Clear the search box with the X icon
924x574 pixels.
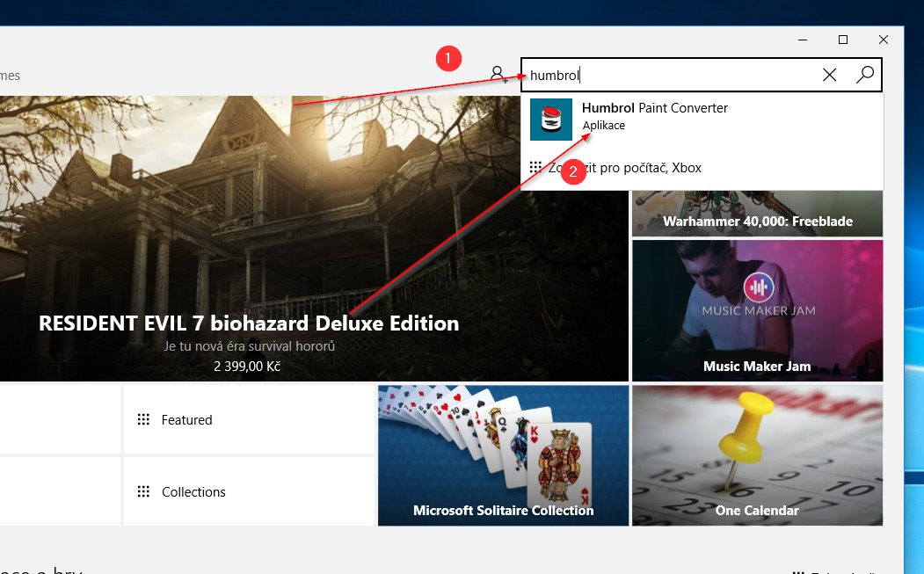click(829, 75)
